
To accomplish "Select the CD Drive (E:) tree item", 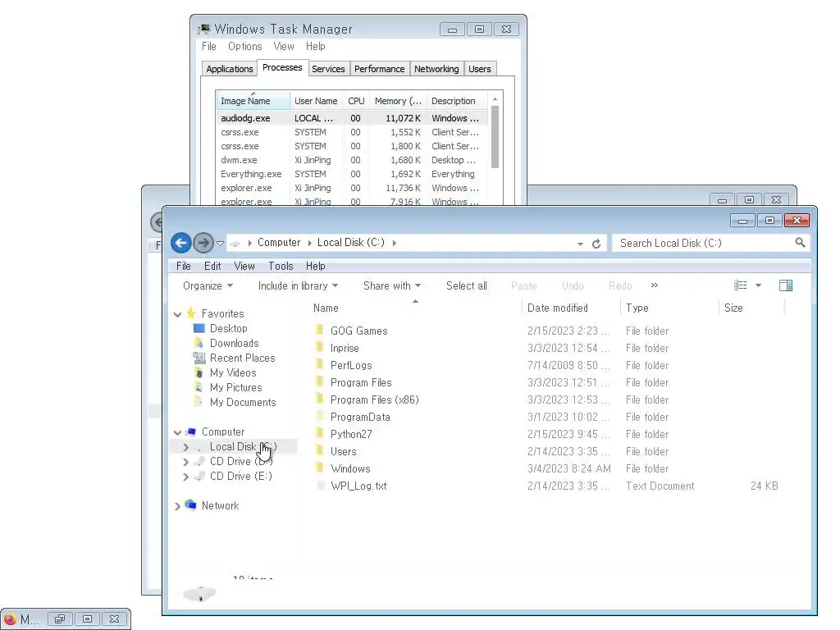I will click(x=240, y=477).
